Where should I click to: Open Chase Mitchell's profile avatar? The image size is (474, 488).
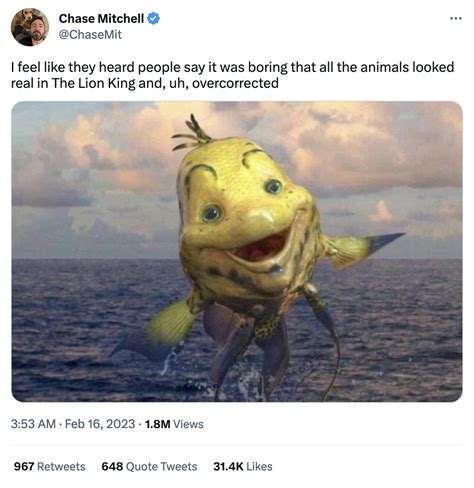(x=30, y=27)
